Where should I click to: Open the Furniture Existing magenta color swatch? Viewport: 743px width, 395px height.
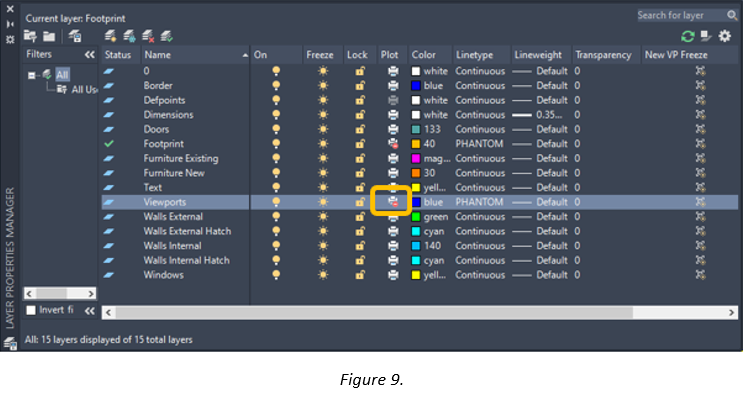pos(416,158)
